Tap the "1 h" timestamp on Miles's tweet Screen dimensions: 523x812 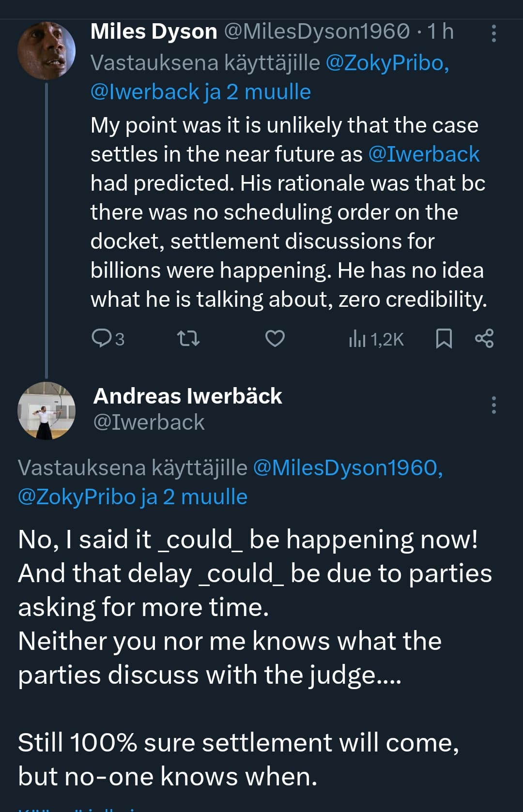(x=441, y=31)
